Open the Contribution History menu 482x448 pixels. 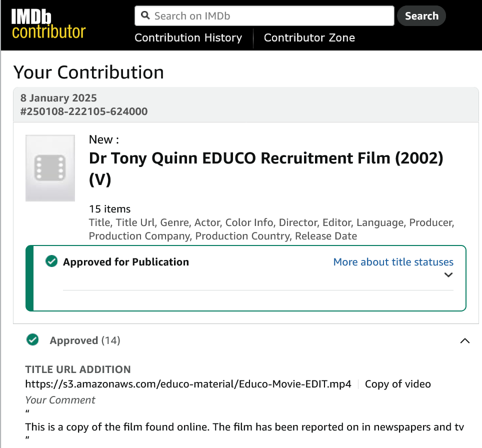[188, 38]
